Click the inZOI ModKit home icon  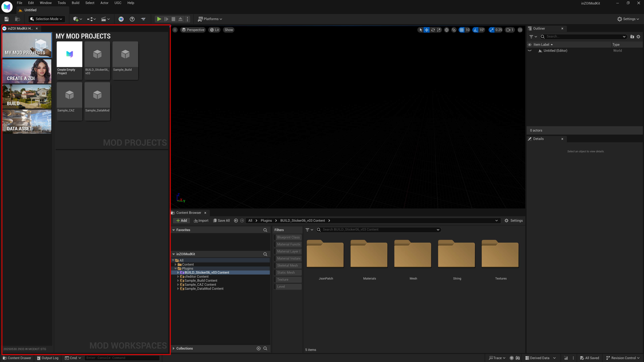(x=121, y=19)
